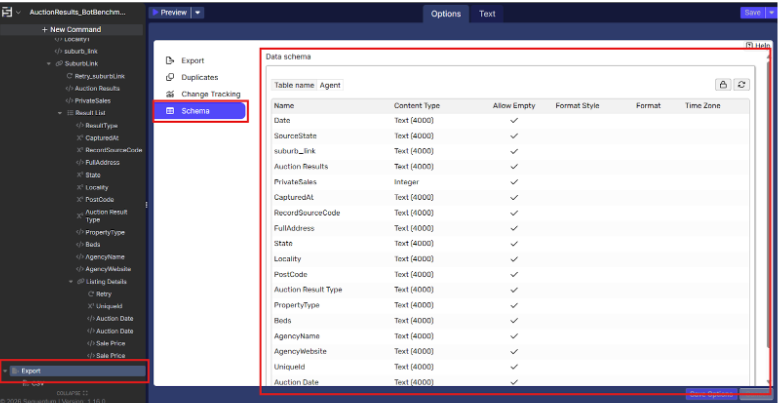Click the schema lock icon button
Screen dimensions: 778x403
pyautogui.click(x=723, y=85)
